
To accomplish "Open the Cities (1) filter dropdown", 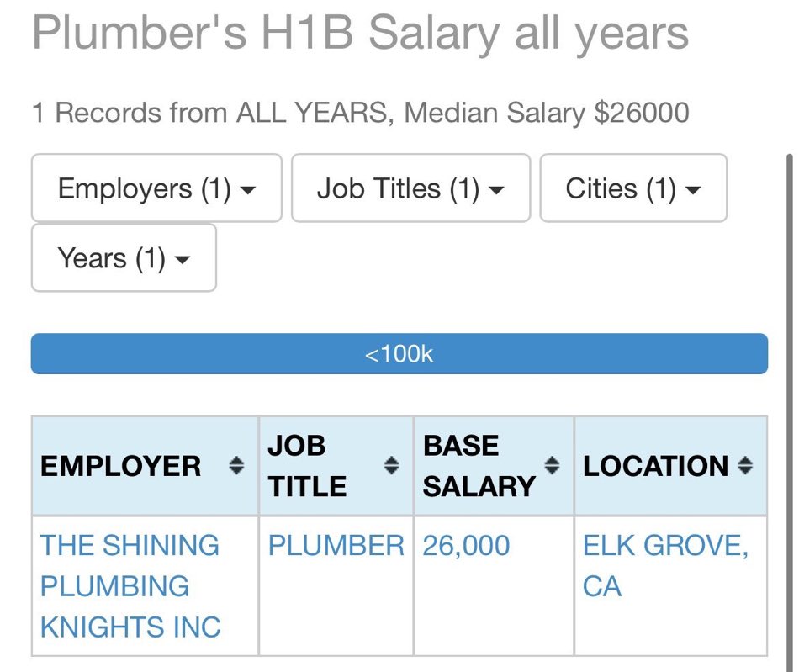I will pos(632,188).
